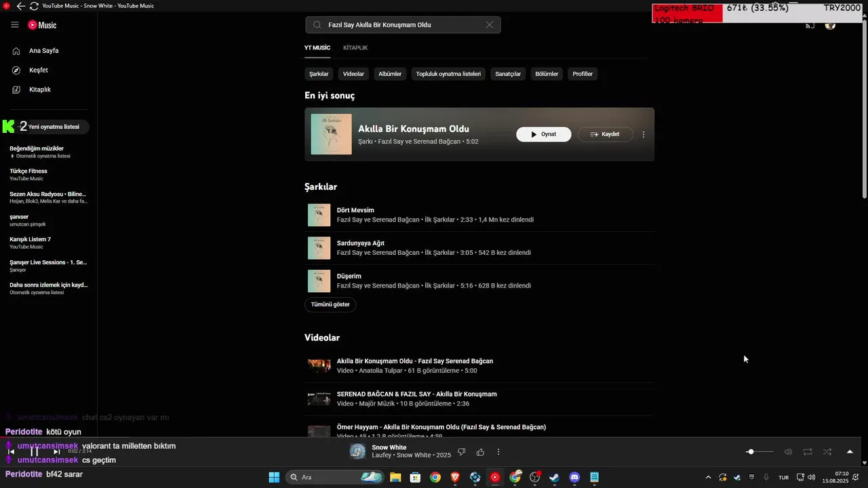Like the Snow White track

(x=480, y=452)
